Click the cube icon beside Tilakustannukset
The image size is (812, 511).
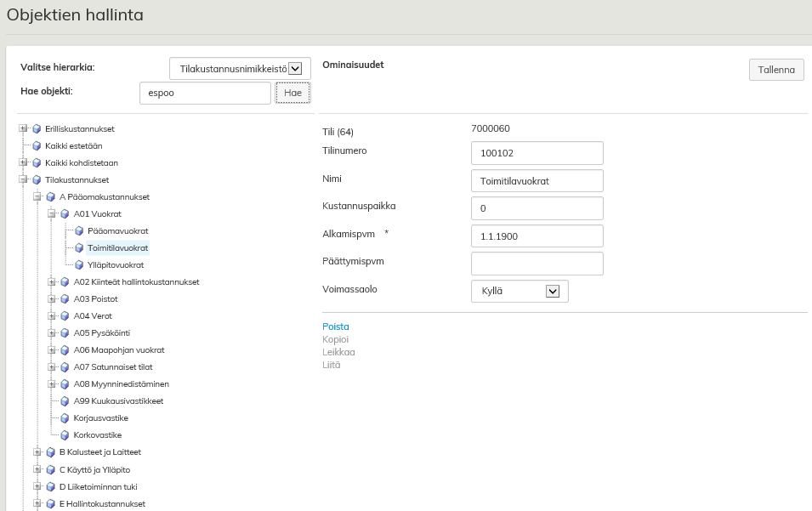pyautogui.click(x=37, y=180)
